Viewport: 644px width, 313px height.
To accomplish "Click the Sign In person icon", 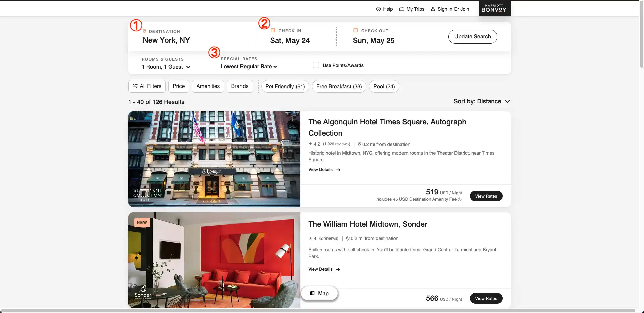I will [433, 9].
